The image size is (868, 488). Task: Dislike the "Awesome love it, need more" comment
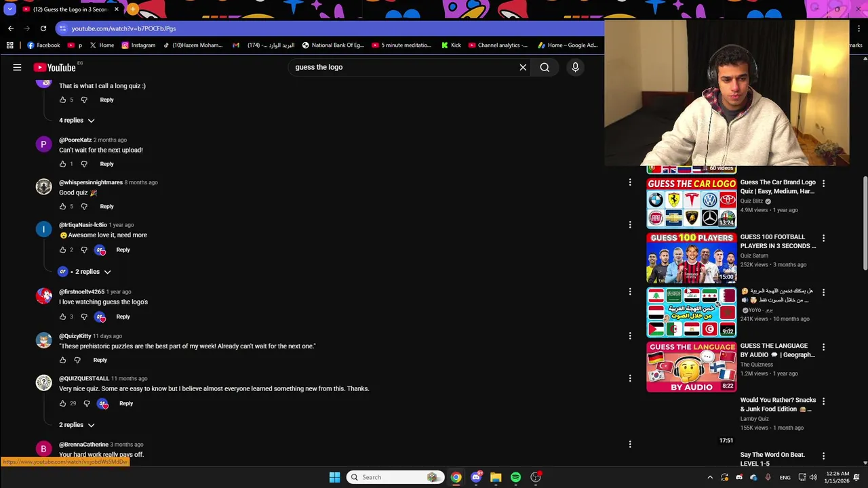click(x=84, y=250)
